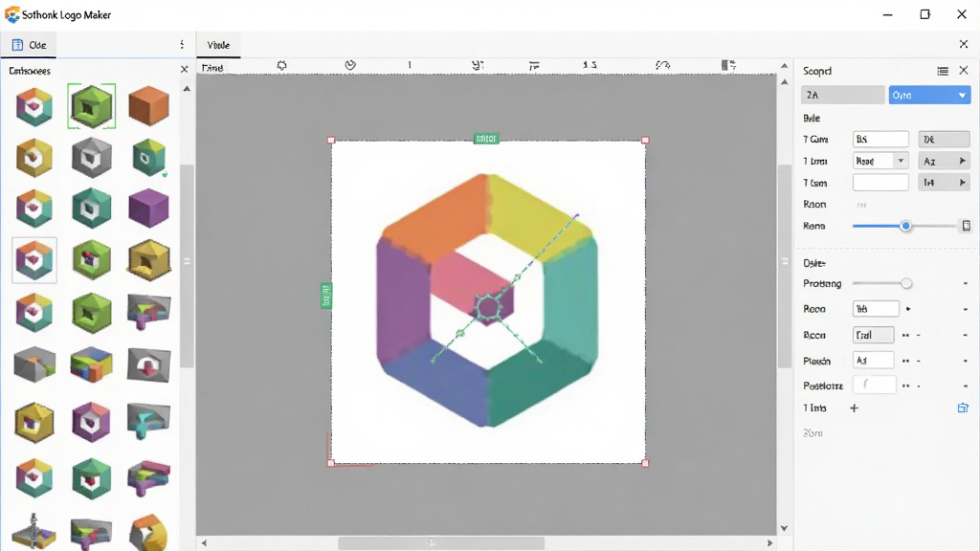This screenshot has height=551, width=980.
Task: Click the Paelotre input field
Action: pos(875,385)
